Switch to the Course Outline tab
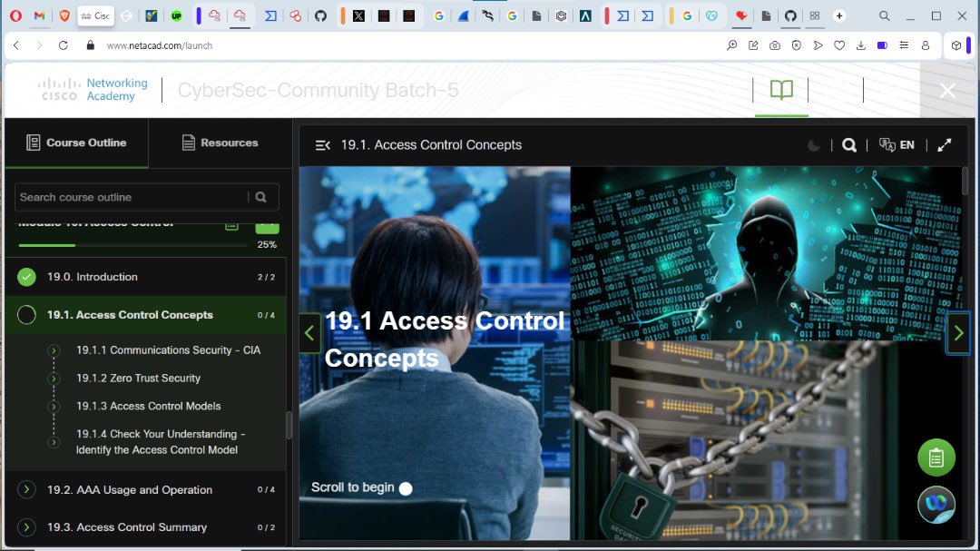Screen dimensions: 980x551 (x=76, y=142)
